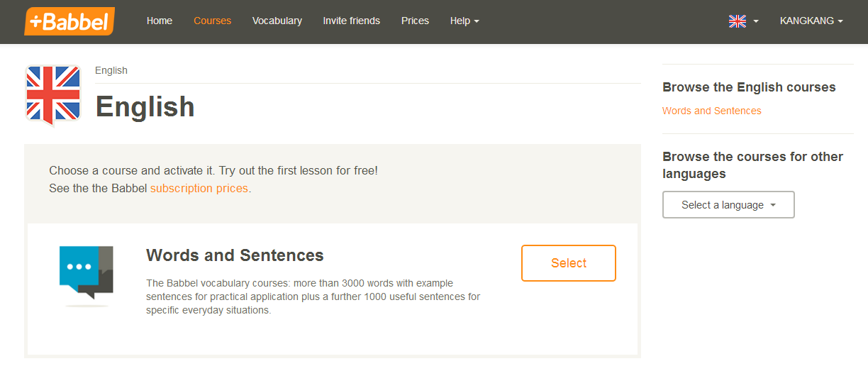Click the English page heading
Screen dimensions: 868x388
pos(145,107)
